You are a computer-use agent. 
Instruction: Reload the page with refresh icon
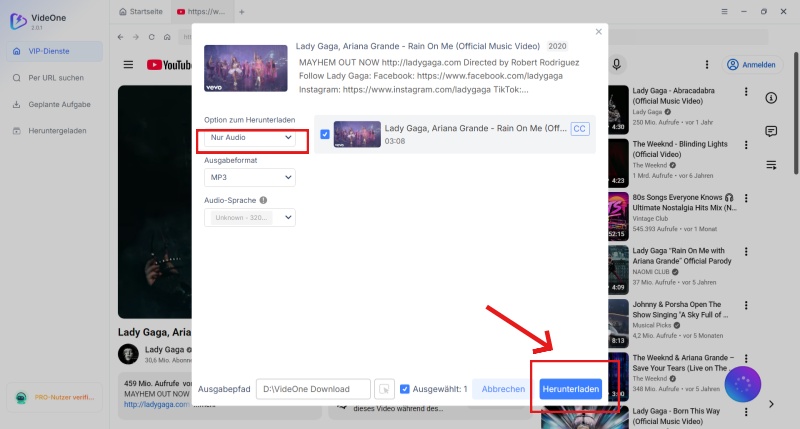152,37
